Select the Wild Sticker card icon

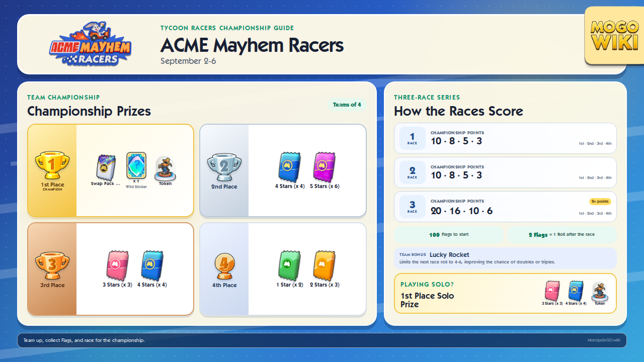136,165
